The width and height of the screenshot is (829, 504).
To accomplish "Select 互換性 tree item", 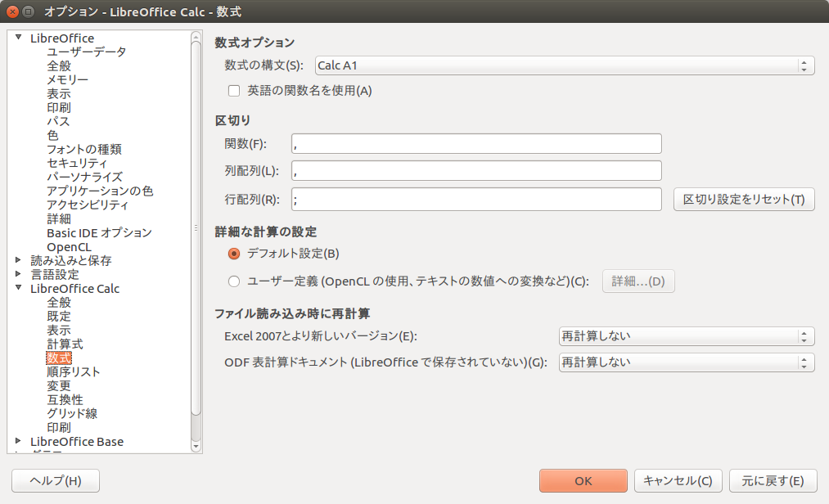I will 65,400.
